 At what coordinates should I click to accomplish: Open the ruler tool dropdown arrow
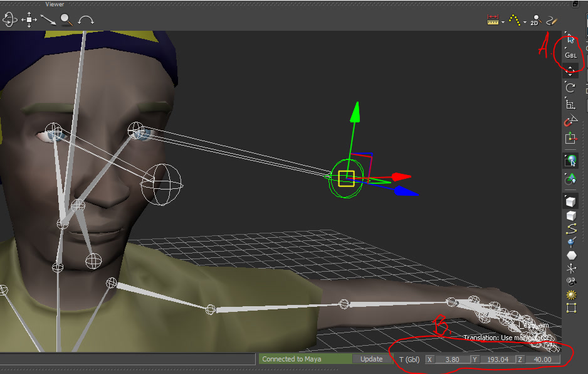tap(501, 21)
